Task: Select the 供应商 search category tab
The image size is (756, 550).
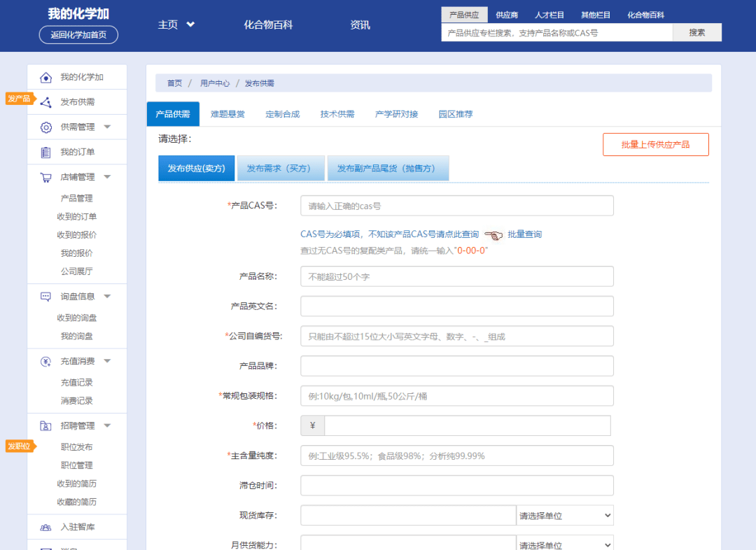Action: (x=507, y=15)
